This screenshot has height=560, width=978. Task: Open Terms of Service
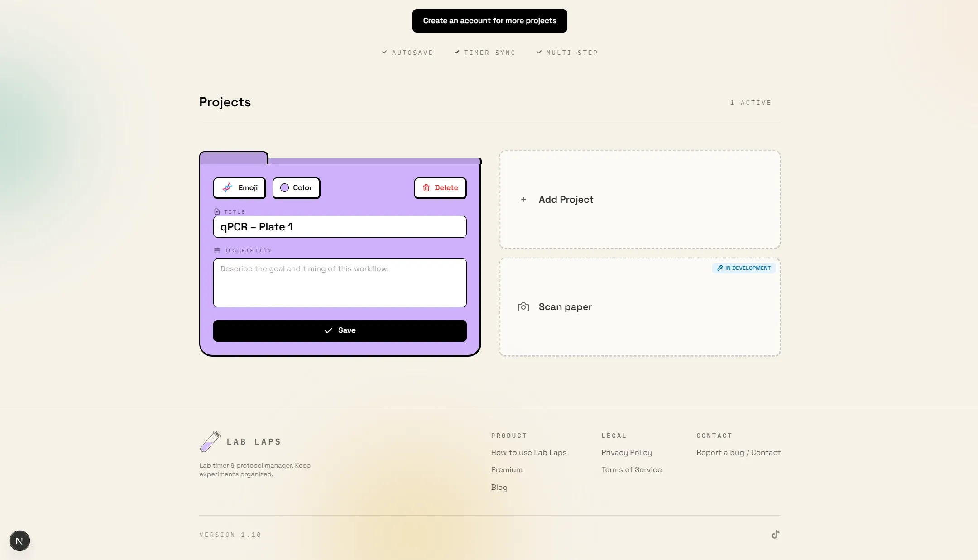point(631,469)
